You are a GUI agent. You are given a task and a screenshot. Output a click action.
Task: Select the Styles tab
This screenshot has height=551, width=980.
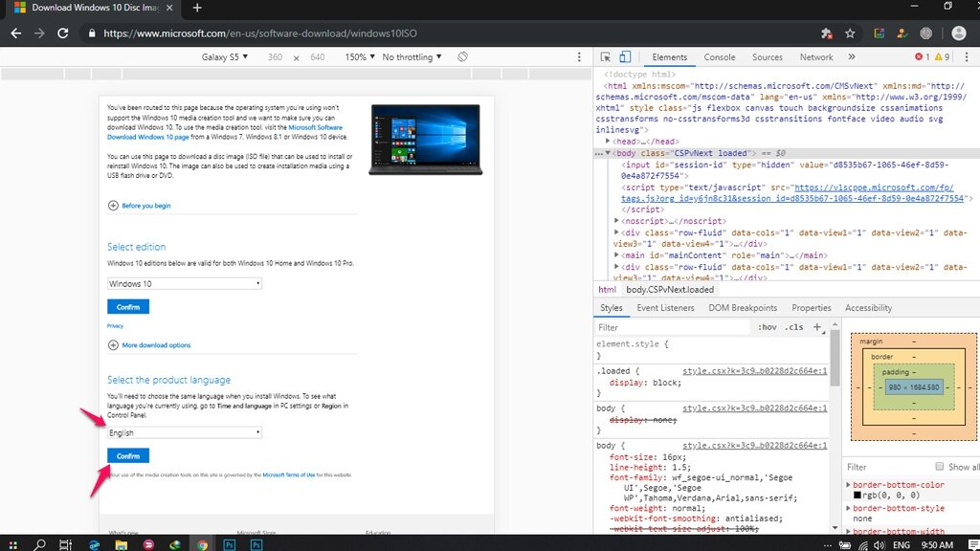611,308
